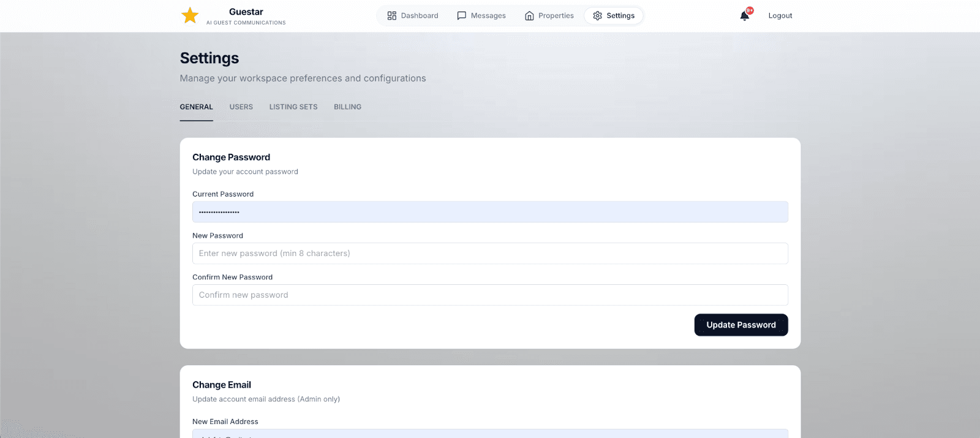
Task: Click the yellow star logo icon
Action: coord(190,15)
